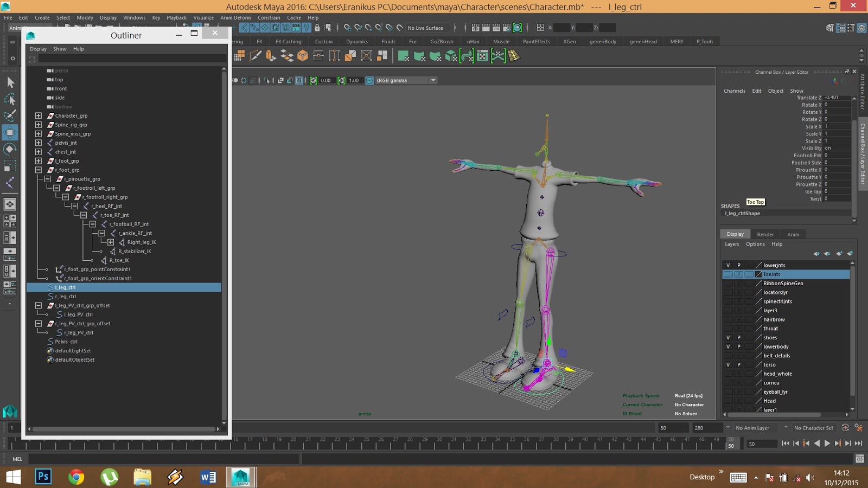Toggle auto keyframe icon near the Character Set
This screenshot has width=868, height=488.
[845, 428]
